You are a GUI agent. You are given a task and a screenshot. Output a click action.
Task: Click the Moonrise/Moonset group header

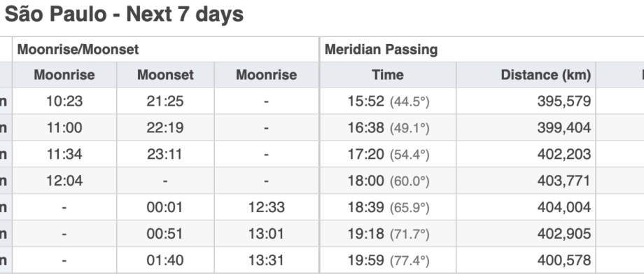[165, 49]
